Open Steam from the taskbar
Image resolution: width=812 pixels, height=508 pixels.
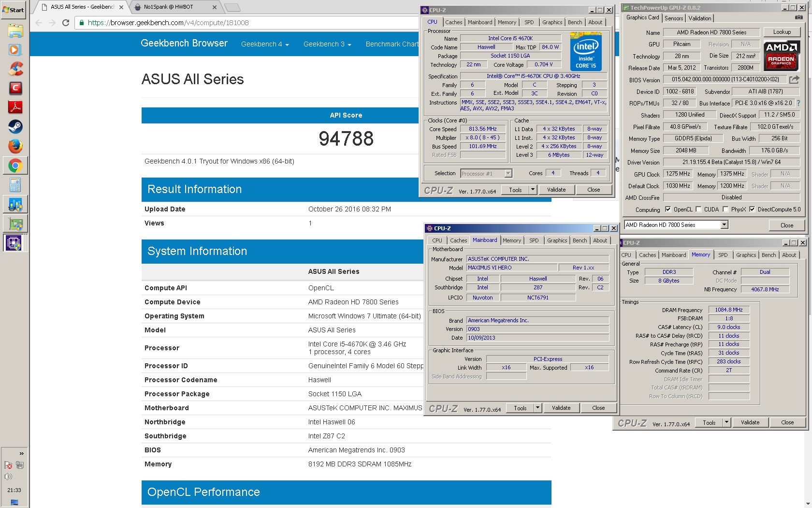click(x=15, y=127)
